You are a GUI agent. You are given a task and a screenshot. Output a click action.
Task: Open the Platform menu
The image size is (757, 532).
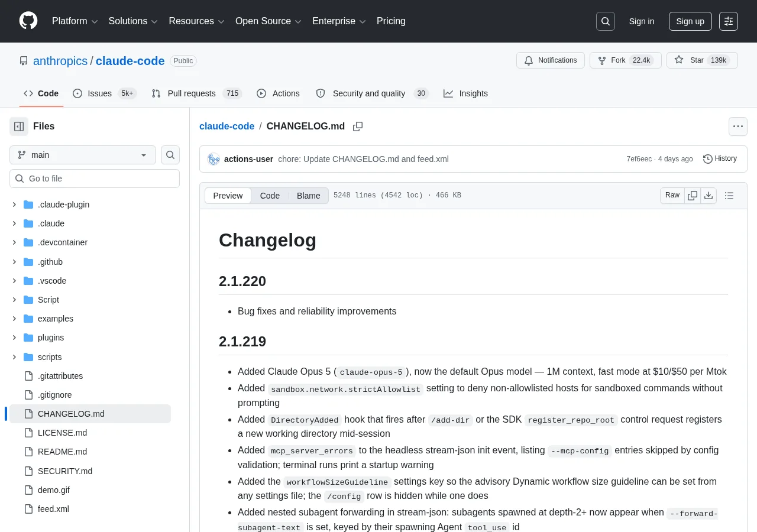75,21
